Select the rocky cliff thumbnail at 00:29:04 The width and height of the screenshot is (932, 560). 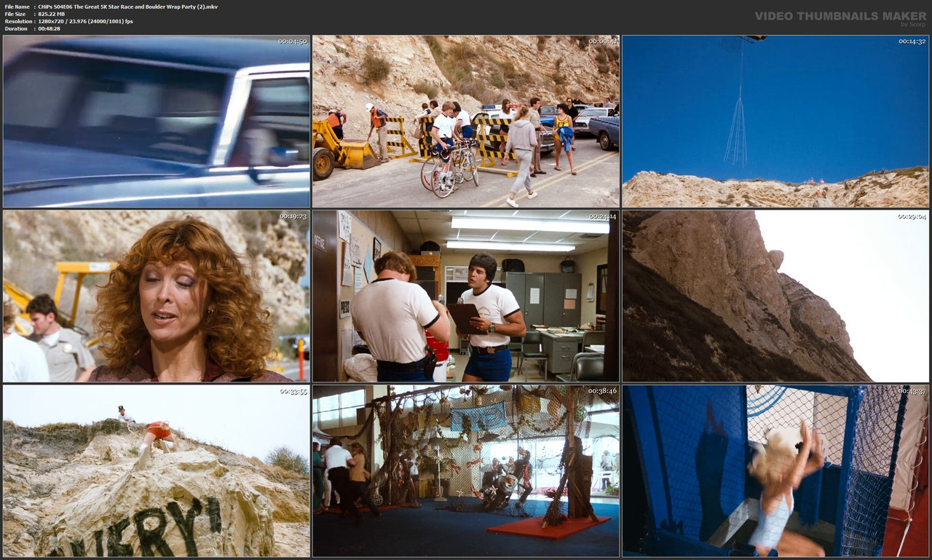click(x=775, y=296)
